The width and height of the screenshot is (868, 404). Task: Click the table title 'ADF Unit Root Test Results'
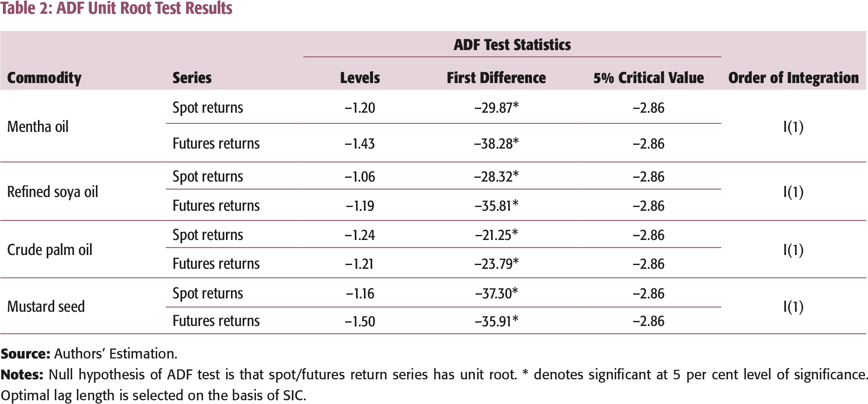117,8
